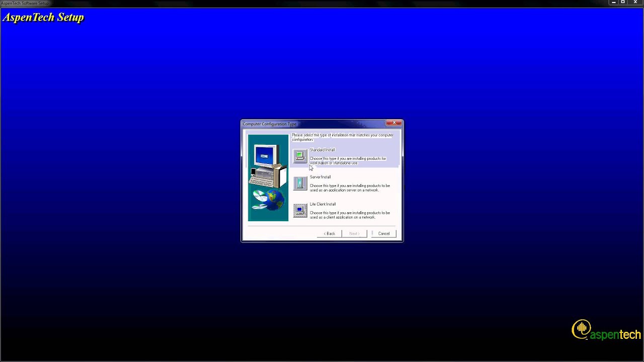Click the client application description text
Screen dimensions: 644x362
[350, 215]
